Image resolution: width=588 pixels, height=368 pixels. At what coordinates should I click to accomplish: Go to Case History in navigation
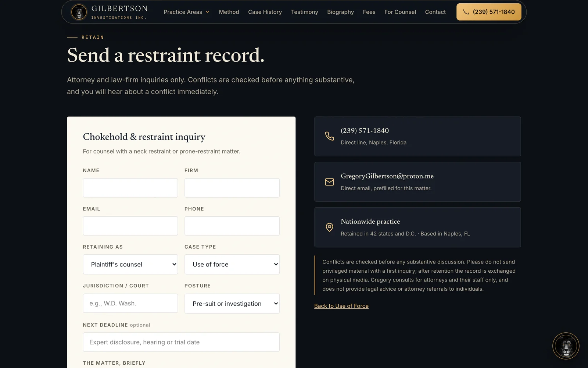coord(265,12)
